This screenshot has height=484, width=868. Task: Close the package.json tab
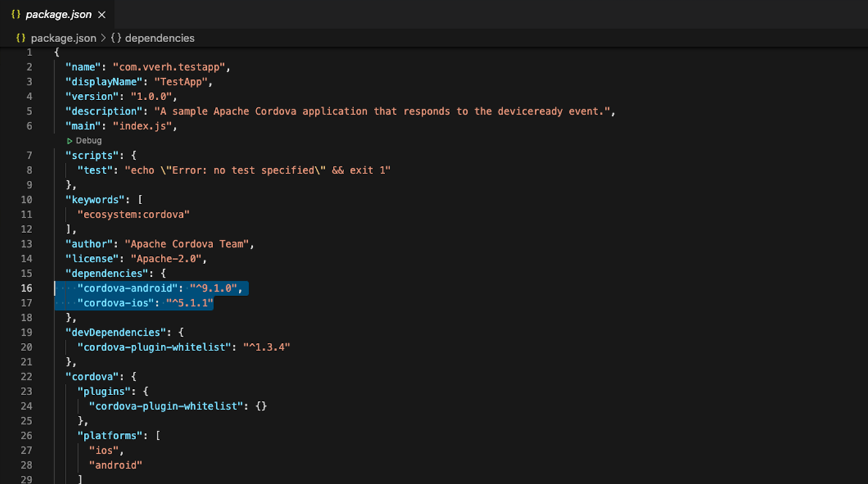pyautogui.click(x=101, y=14)
